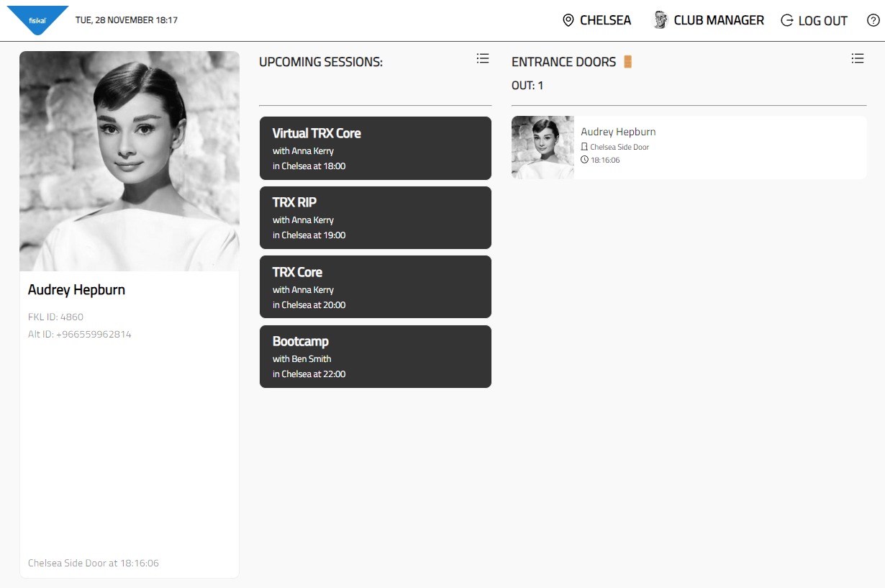The height and width of the screenshot is (588, 885).
Task: Select the TRX RIP session at 19:00
Action: pos(375,217)
